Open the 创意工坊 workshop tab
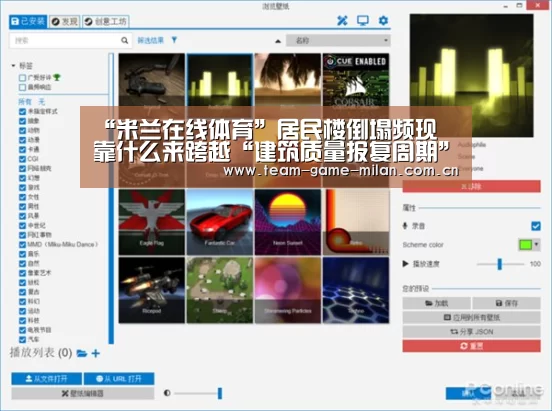Viewport: 552px width, 411px height. coord(106,22)
